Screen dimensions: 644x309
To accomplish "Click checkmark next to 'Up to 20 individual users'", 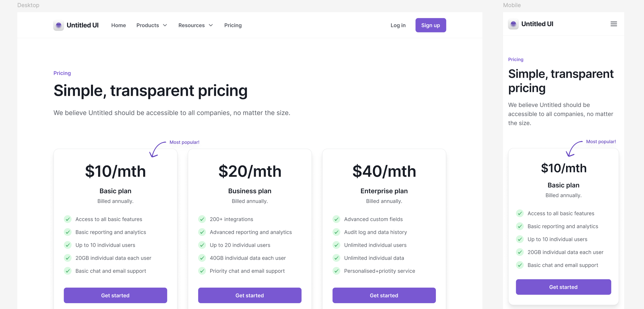I will tap(202, 245).
